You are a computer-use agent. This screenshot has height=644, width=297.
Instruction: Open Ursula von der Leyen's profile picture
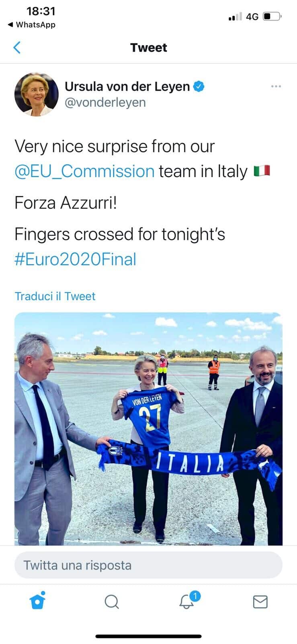[37, 95]
